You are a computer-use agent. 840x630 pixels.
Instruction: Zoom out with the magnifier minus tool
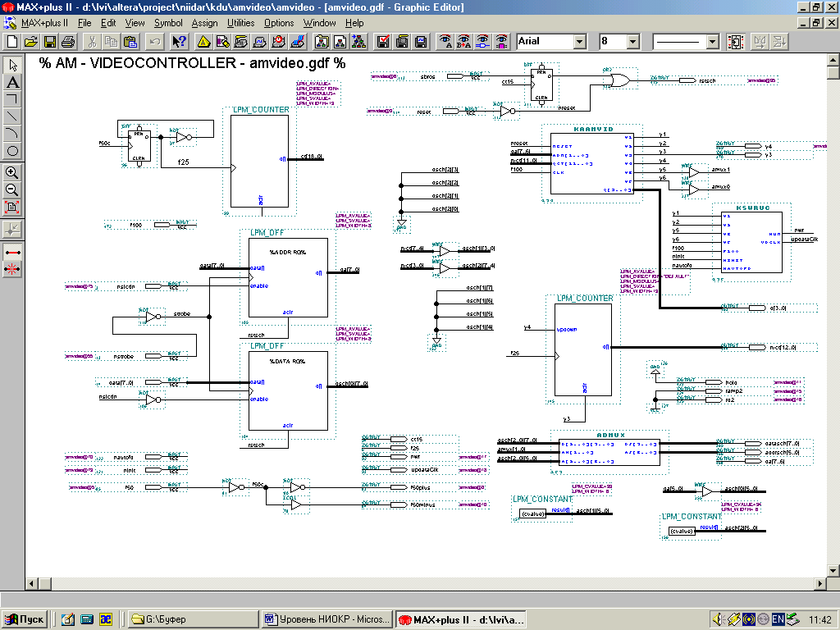tap(12, 189)
